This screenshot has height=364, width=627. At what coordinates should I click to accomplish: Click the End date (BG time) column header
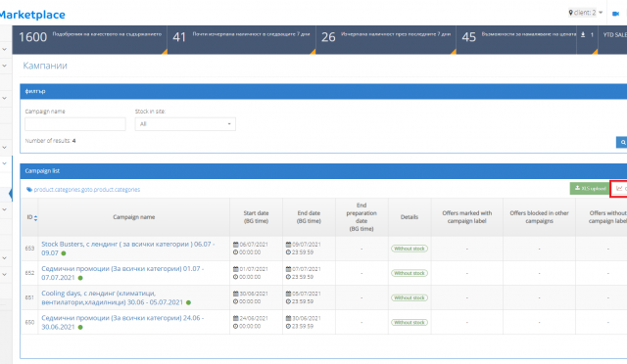point(309,217)
